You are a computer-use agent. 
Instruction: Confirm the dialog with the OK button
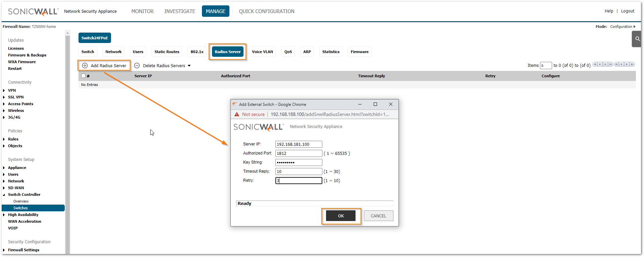pos(341,216)
